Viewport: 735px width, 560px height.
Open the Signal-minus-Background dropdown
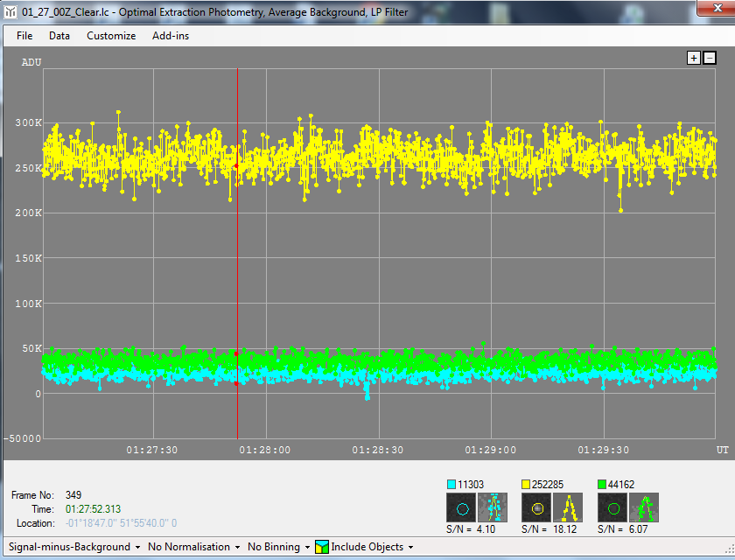[x=75, y=547]
